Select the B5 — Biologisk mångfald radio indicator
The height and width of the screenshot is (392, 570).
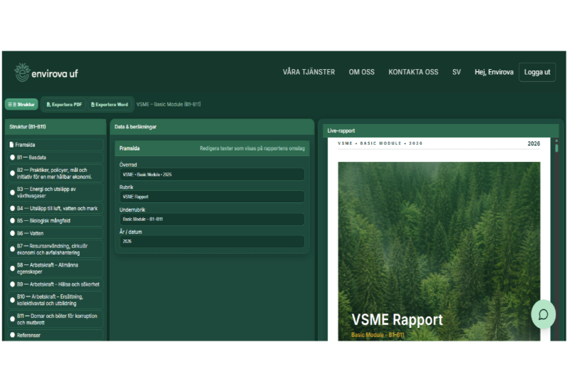(x=12, y=221)
